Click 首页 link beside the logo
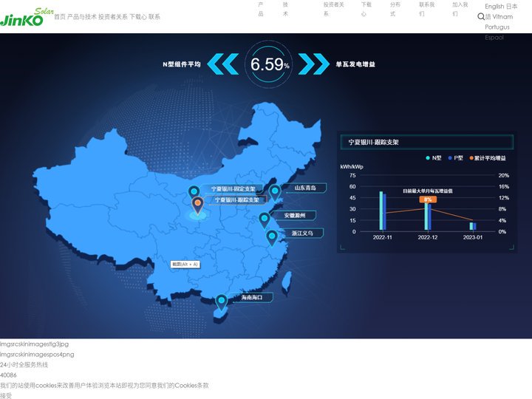Image resolution: width=532 pixels, height=399 pixels. point(60,16)
